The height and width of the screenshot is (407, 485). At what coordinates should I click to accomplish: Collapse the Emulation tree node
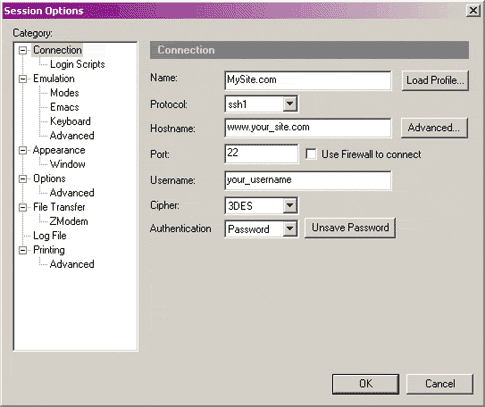pos(23,79)
